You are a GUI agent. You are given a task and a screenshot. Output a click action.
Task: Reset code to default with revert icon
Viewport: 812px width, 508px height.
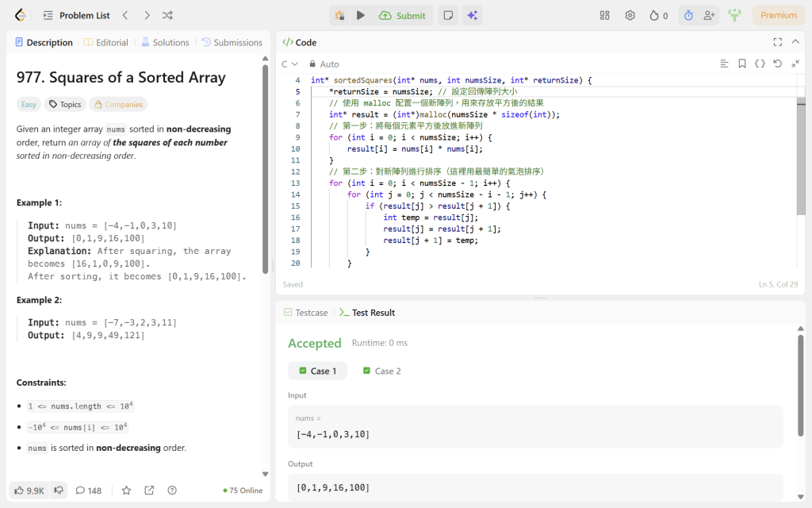[x=777, y=63]
